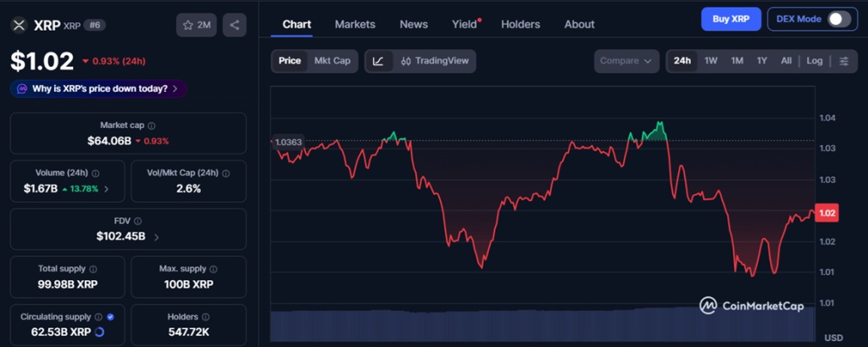Open the About tab
The image size is (868, 347).
[580, 25]
